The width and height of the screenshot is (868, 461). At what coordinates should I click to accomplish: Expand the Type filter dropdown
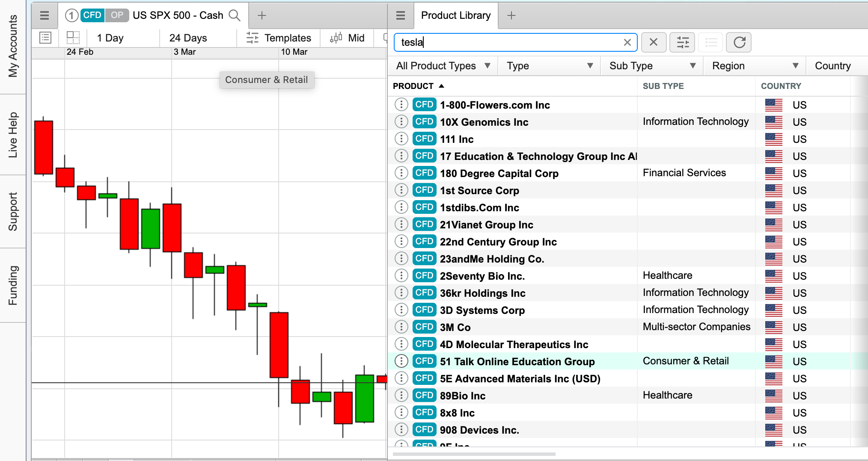[550, 66]
